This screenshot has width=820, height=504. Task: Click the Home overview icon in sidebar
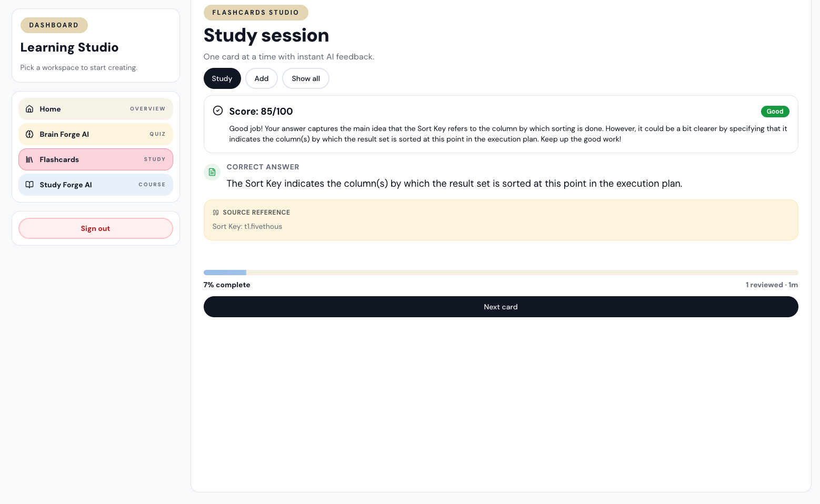[30, 109]
